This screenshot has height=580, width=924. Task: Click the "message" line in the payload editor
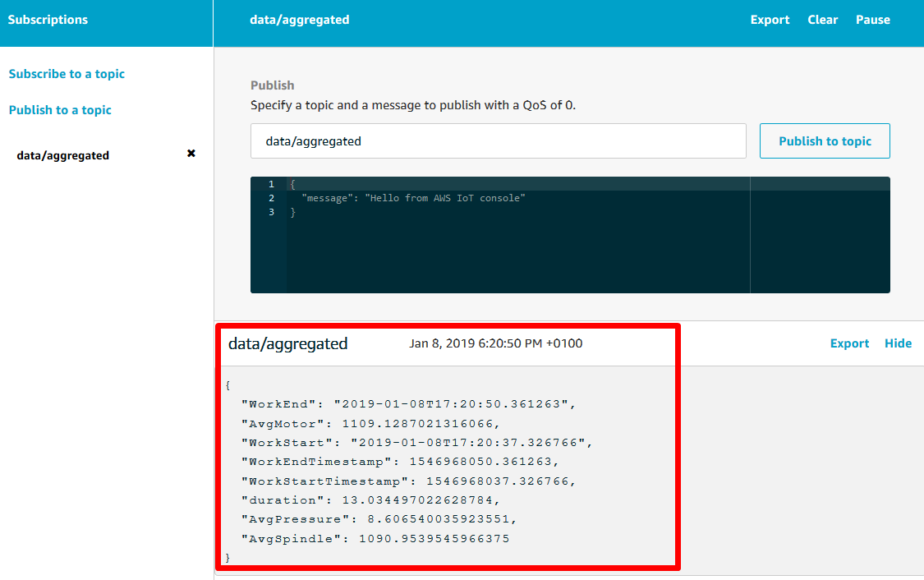412,198
